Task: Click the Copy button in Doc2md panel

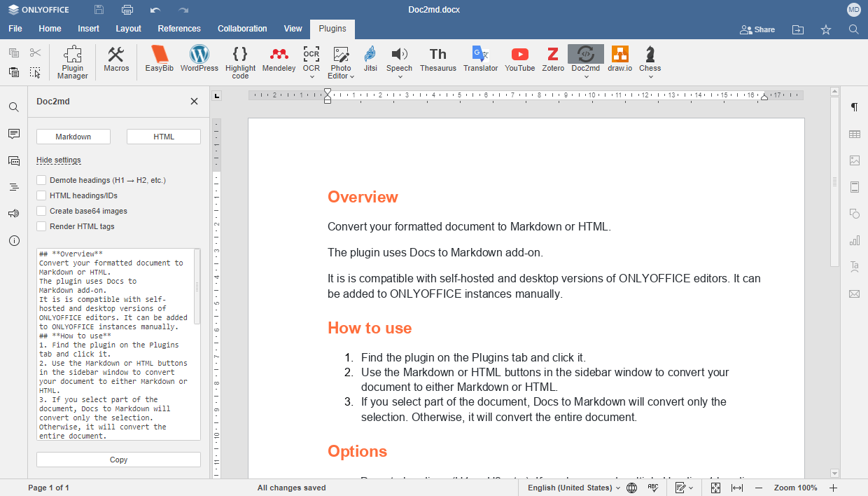Action: click(x=118, y=460)
